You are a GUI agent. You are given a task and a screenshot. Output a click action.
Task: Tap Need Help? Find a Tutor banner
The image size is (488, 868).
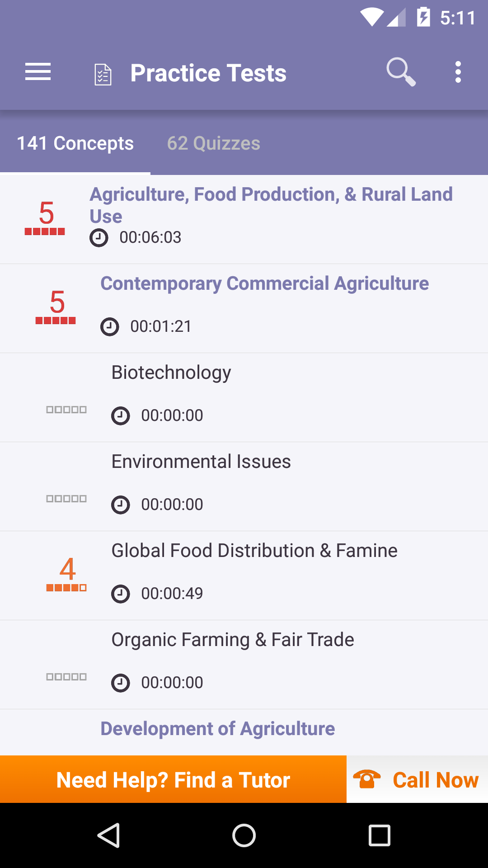pos(173,779)
